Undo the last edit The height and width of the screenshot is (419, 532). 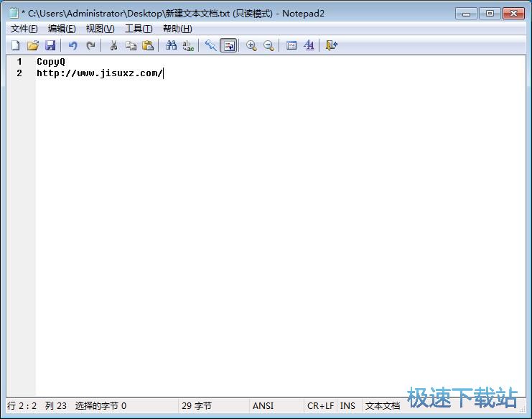click(x=73, y=45)
